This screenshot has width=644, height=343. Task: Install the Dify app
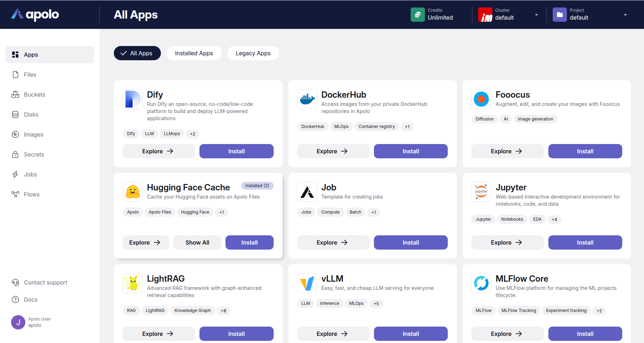pos(237,151)
